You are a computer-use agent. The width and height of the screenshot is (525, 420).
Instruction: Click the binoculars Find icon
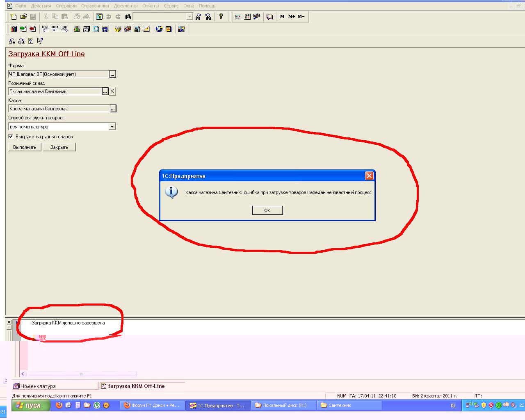tap(128, 17)
